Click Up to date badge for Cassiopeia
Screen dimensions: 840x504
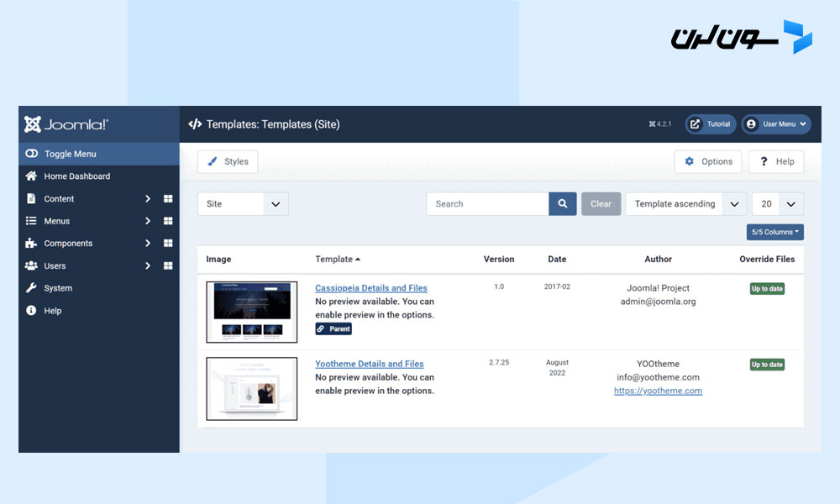coord(767,289)
